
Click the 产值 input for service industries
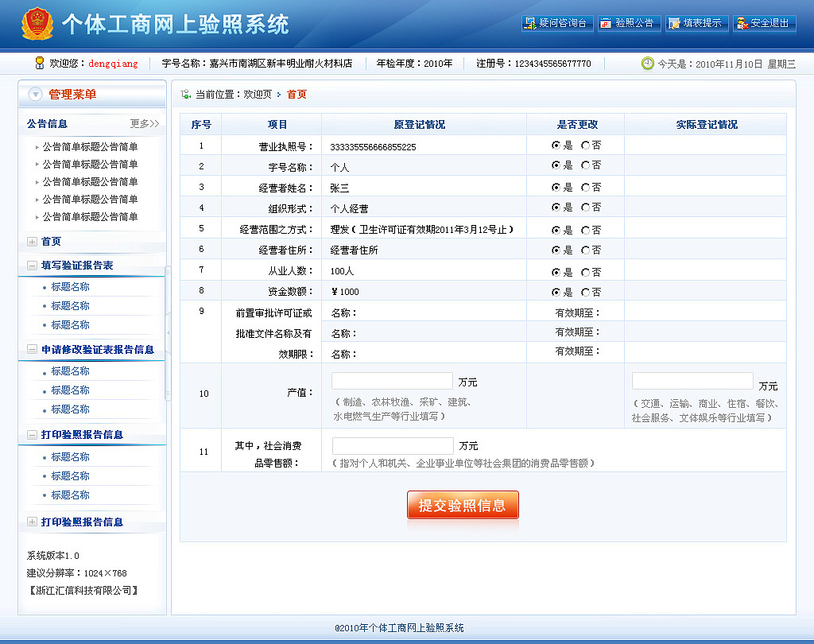(x=692, y=381)
